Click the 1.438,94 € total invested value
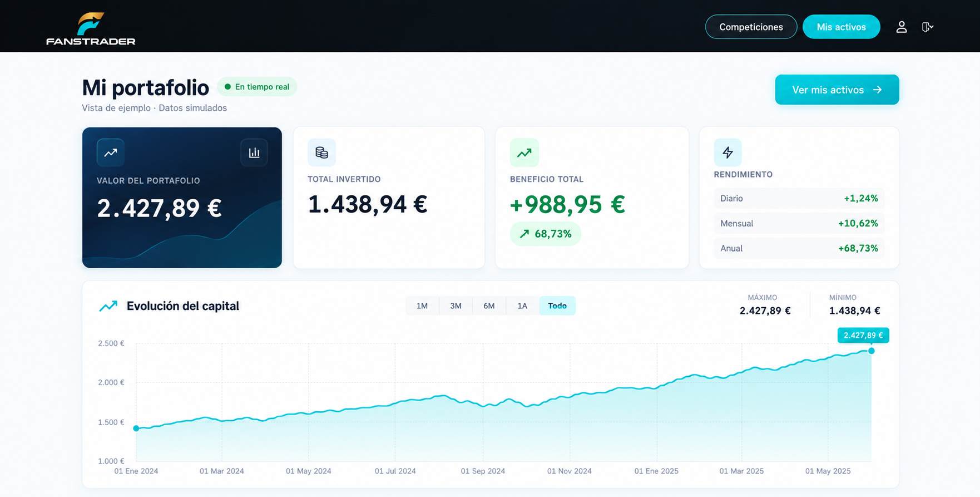The height and width of the screenshot is (497, 980). point(368,204)
